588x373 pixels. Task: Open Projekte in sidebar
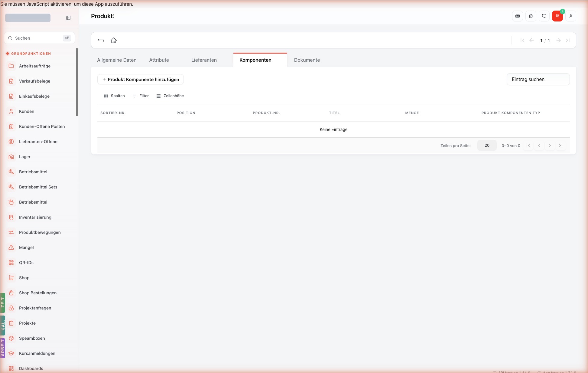click(27, 323)
